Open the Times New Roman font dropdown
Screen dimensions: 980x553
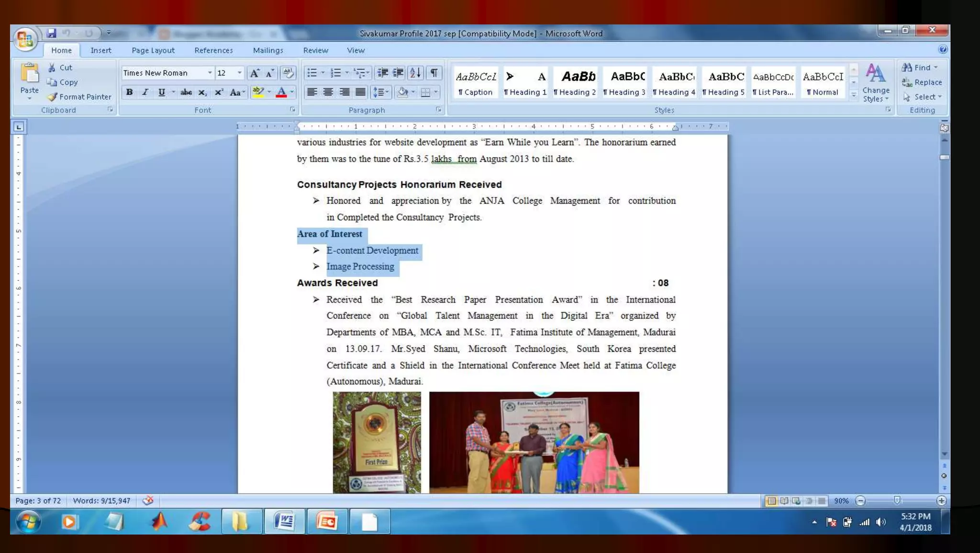pyautogui.click(x=210, y=73)
